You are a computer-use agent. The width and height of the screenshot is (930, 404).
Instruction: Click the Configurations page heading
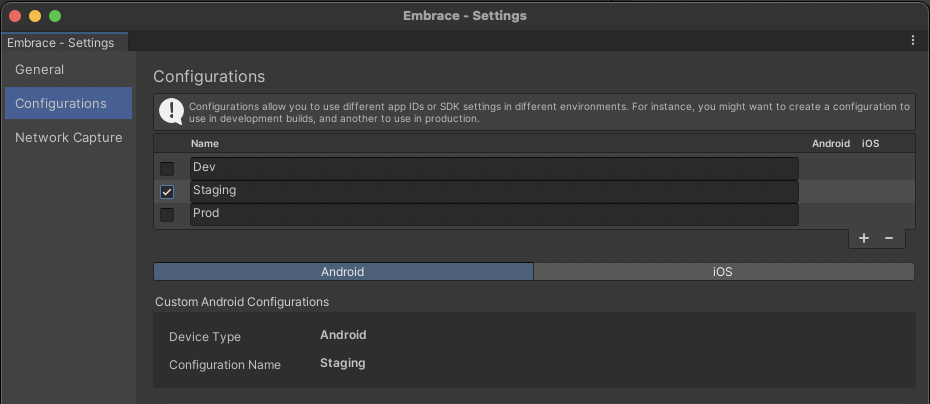pyautogui.click(x=209, y=77)
